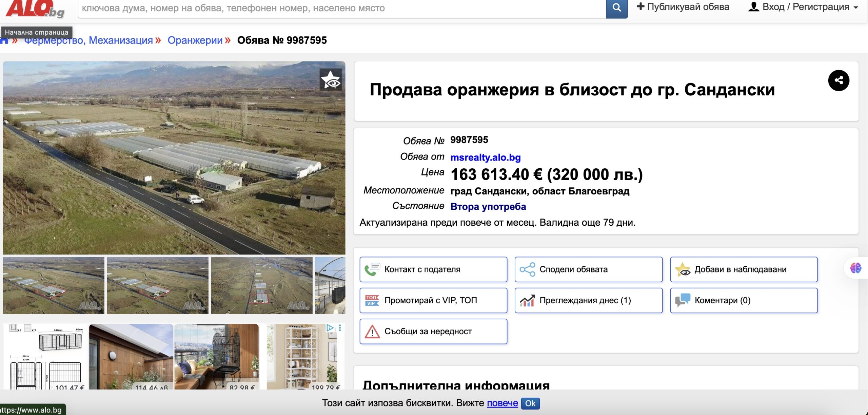Open Преглеждания днес statistics button
This screenshot has height=415, width=868.
point(588,300)
